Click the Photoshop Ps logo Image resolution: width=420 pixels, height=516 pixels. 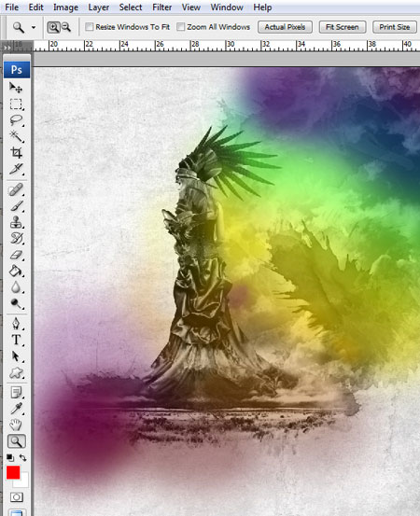tap(17, 70)
